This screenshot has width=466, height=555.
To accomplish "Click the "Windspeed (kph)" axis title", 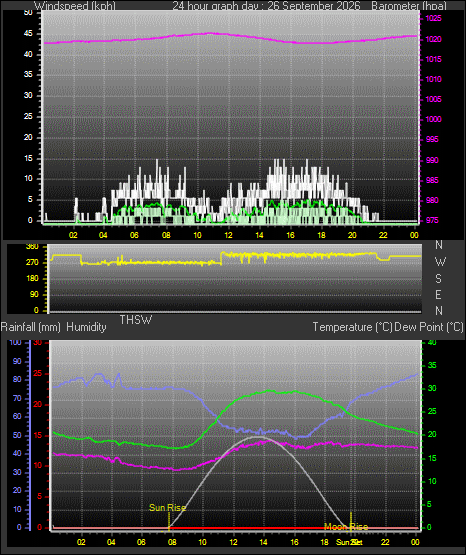I will (x=75, y=6).
